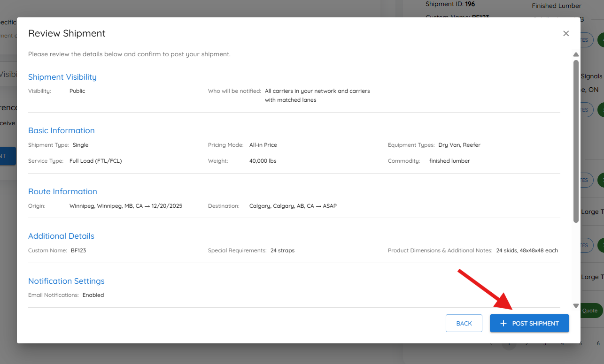Viewport: 604px width, 364px height.
Task: Click the 'Single' shipment type value
Action: click(80, 145)
